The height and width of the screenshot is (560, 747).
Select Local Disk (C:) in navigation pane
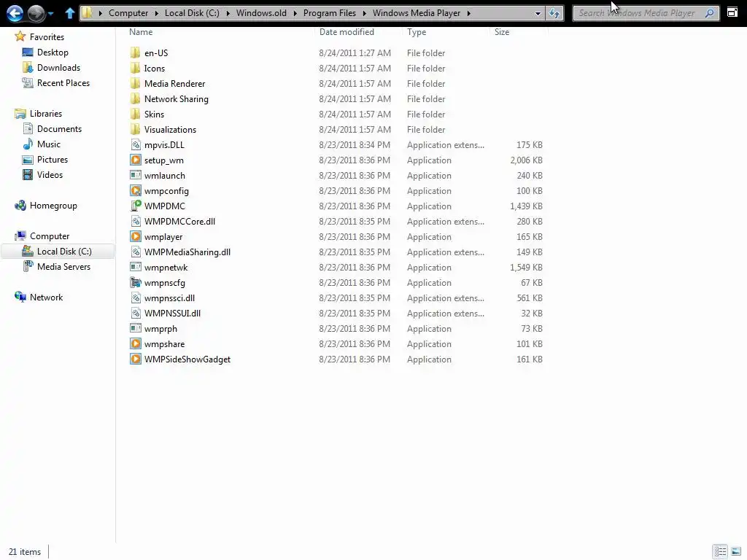click(58, 252)
